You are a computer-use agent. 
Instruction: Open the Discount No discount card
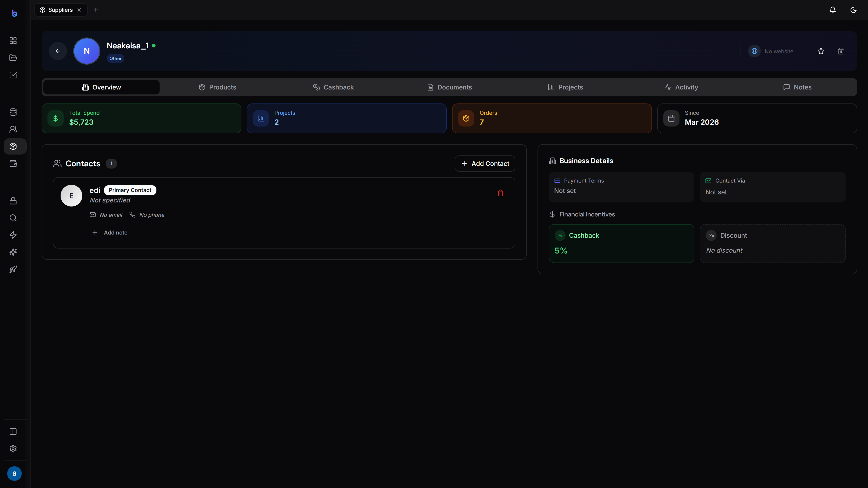coord(773,244)
